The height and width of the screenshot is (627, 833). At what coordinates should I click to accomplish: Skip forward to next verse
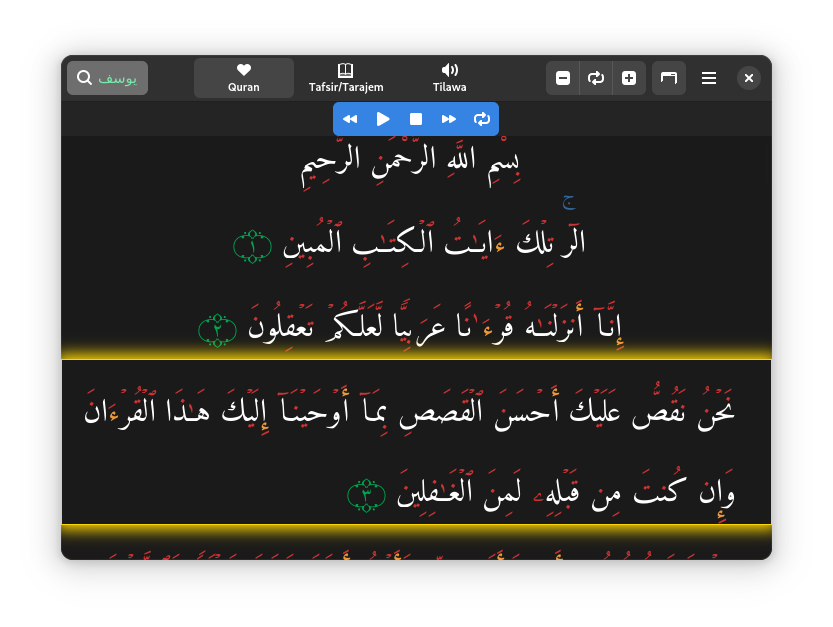coord(449,119)
